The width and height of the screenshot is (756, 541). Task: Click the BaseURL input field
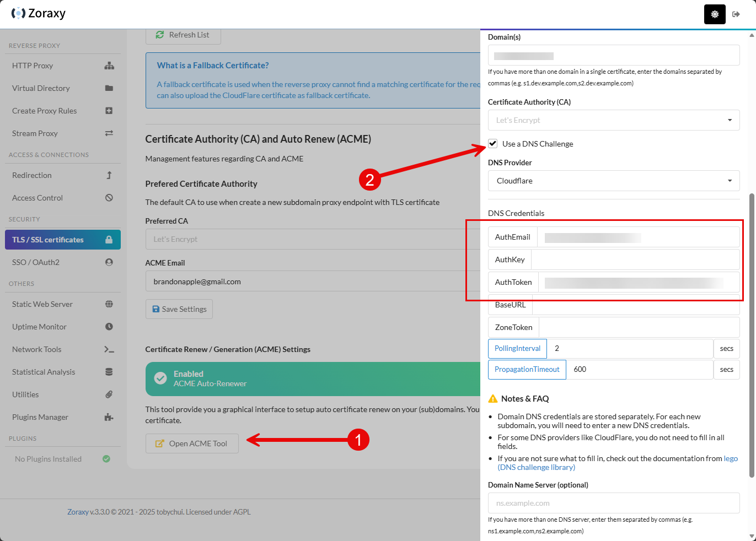tap(636, 305)
